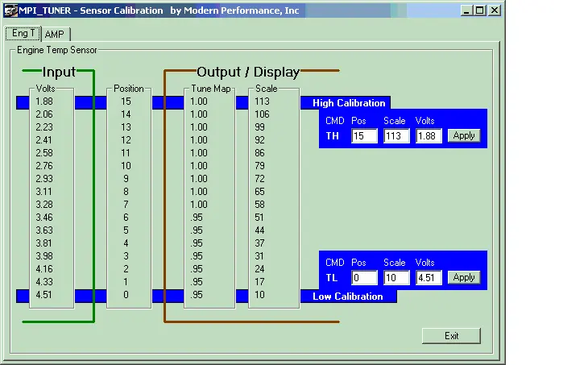This screenshot has width=588, height=365.
Task: Focus the TH Volts field showing 1.88
Action: click(x=429, y=136)
